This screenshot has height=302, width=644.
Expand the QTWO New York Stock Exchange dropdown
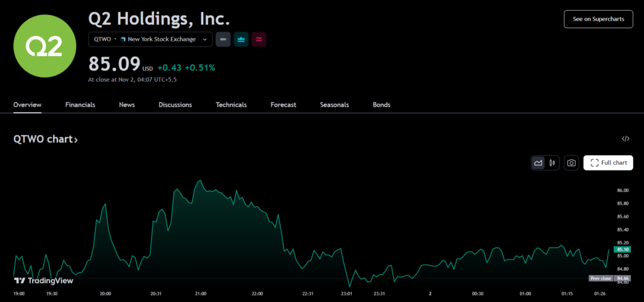(x=150, y=40)
